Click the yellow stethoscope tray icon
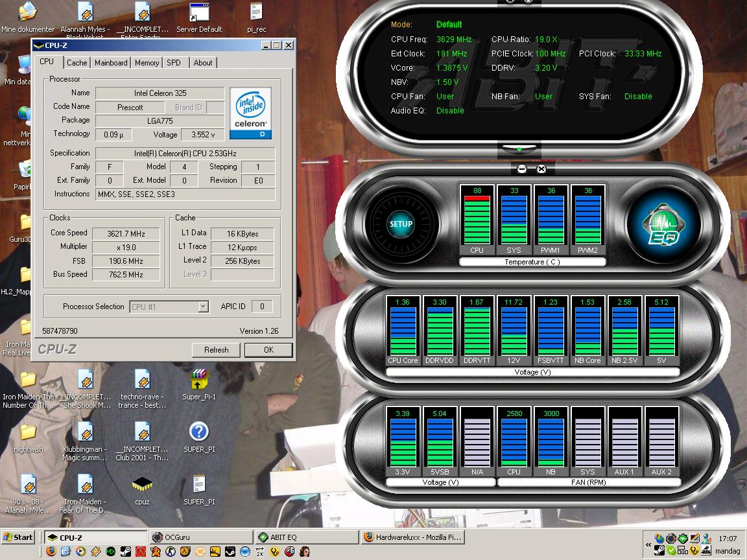This screenshot has height=560, width=747. (694, 550)
